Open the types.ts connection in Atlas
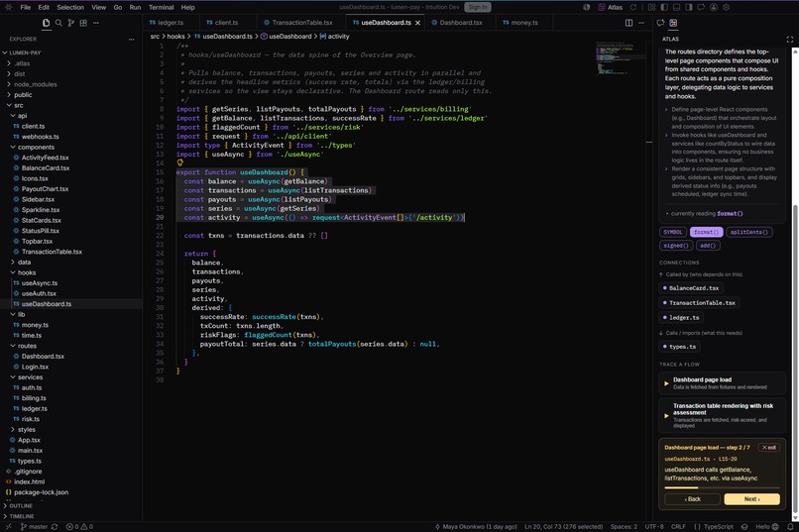The height and width of the screenshot is (532, 799). point(680,347)
